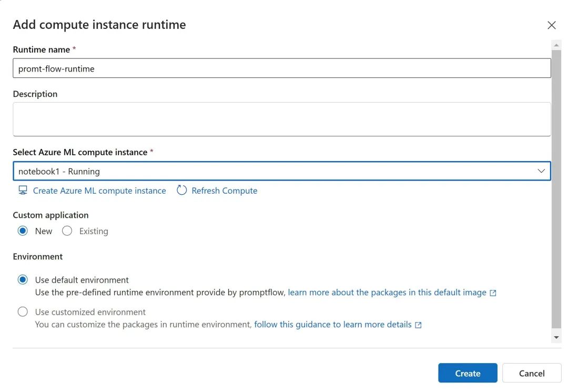This screenshot has height=392, width=568.
Task: Select the Existing custom application radio
Action: coord(67,231)
